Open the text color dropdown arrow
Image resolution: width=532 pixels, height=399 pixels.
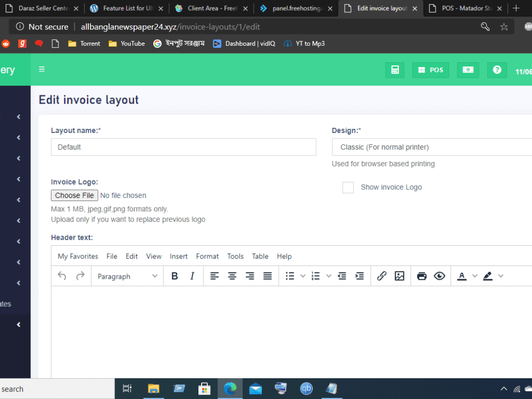coord(475,276)
